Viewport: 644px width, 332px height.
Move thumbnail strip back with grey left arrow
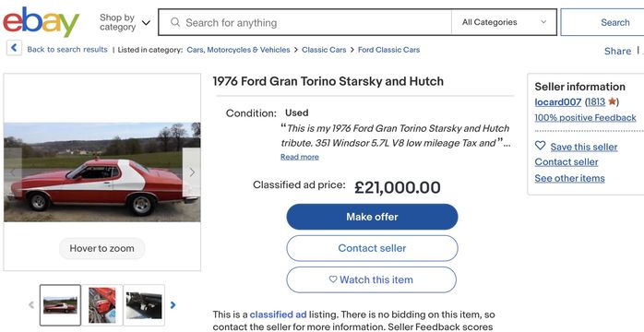tap(31, 305)
